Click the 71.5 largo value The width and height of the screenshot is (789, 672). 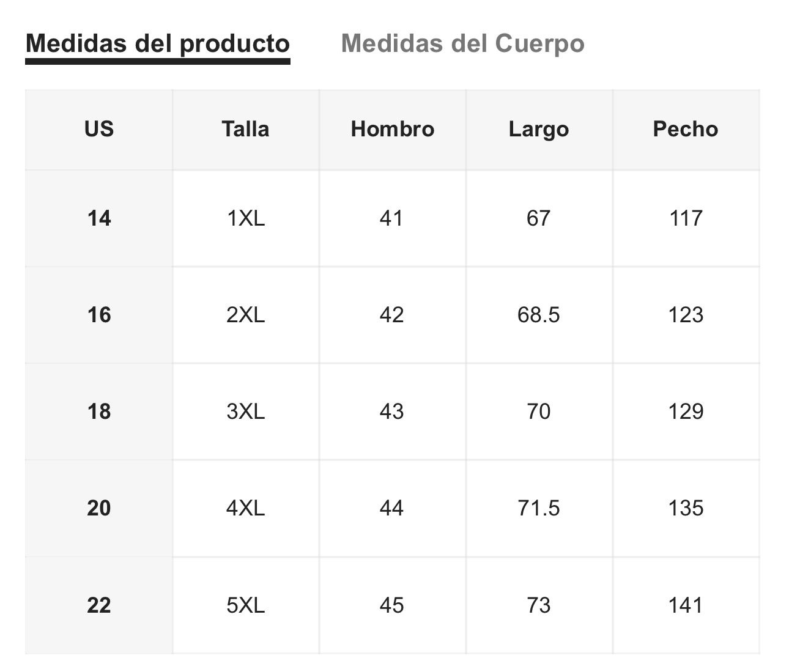pyautogui.click(x=539, y=508)
